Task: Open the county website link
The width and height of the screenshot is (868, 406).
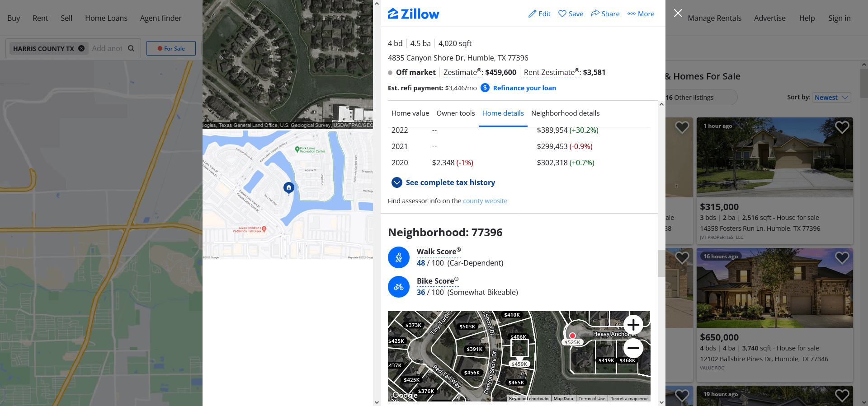Action: pyautogui.click(x=485, y=201)
